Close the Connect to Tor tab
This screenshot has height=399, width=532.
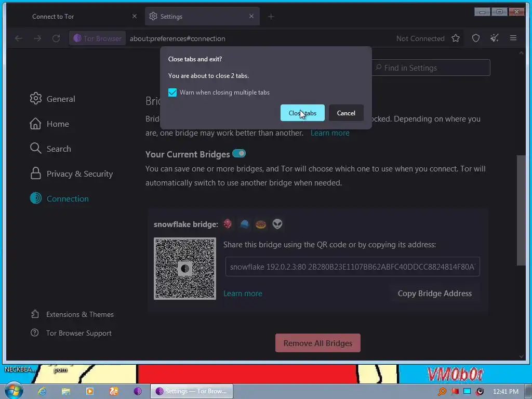(135, 16)
